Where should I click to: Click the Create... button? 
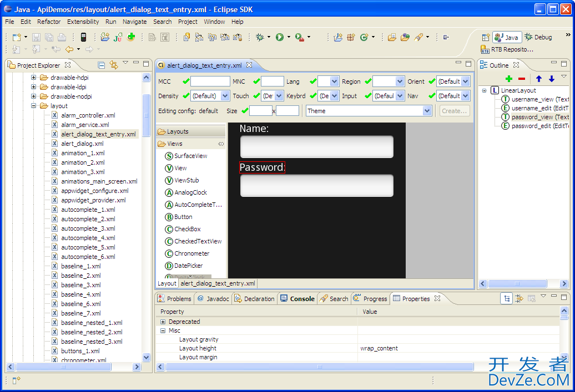click(x=455, y=111)
